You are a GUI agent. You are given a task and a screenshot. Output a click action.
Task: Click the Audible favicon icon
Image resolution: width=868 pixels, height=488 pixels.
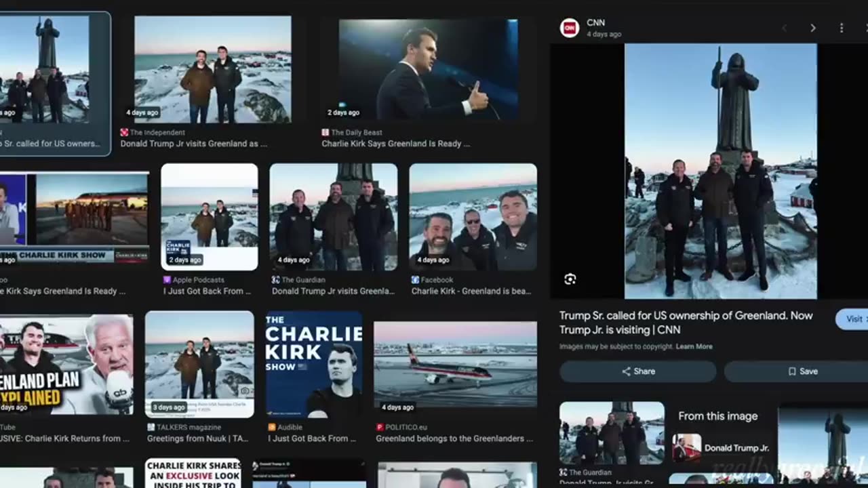(x=272, y=427)
